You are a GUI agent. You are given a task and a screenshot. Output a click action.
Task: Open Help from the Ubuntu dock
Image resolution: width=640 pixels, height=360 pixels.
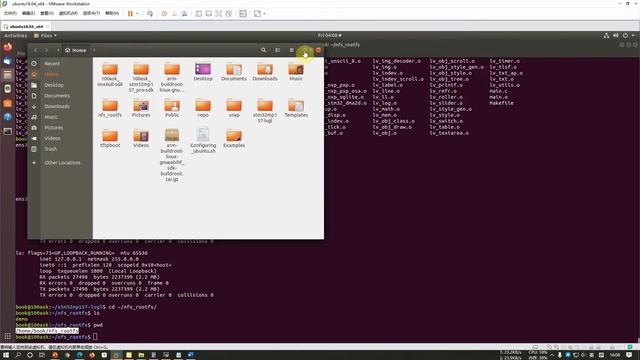click(8, 117)
